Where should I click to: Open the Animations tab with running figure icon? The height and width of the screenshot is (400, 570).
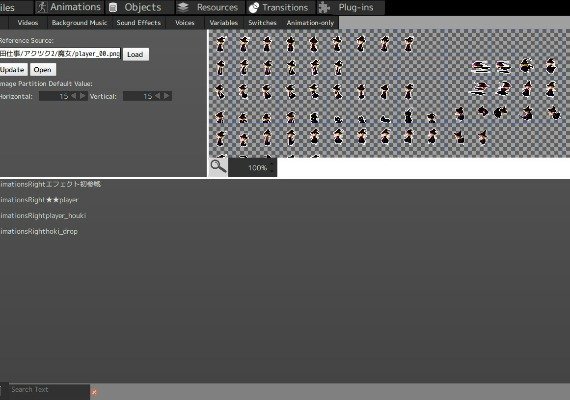[70, 7]
